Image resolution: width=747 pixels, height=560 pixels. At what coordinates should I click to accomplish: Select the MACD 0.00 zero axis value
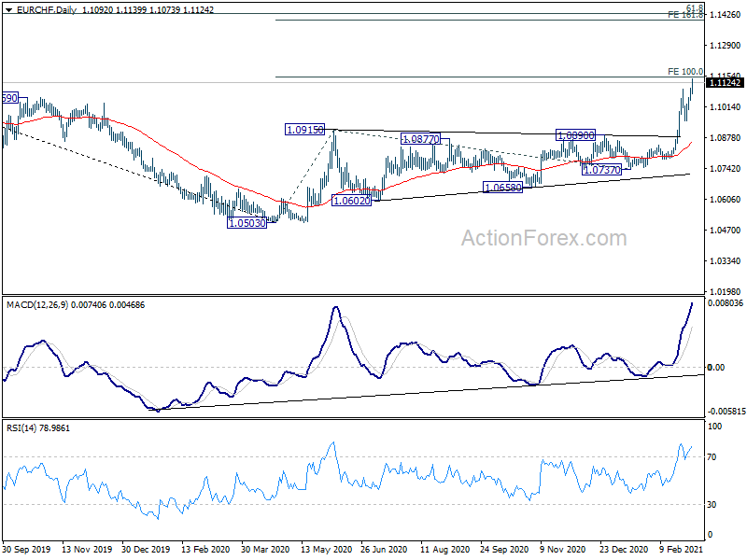716,367
